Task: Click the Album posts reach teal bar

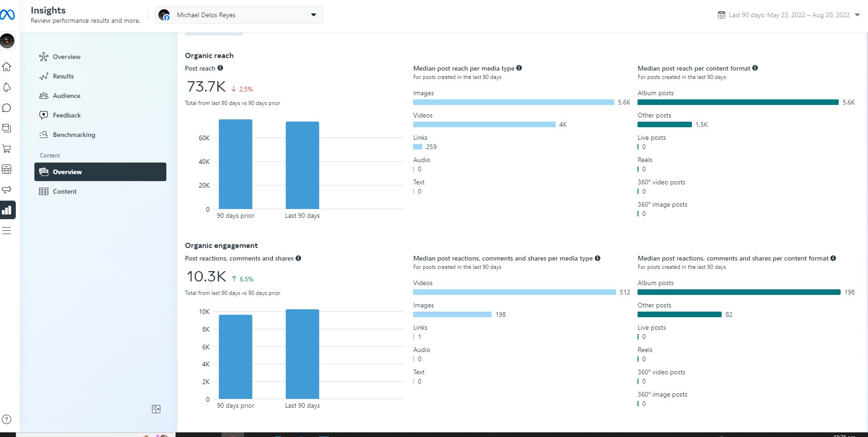Action: coord(738,102)
